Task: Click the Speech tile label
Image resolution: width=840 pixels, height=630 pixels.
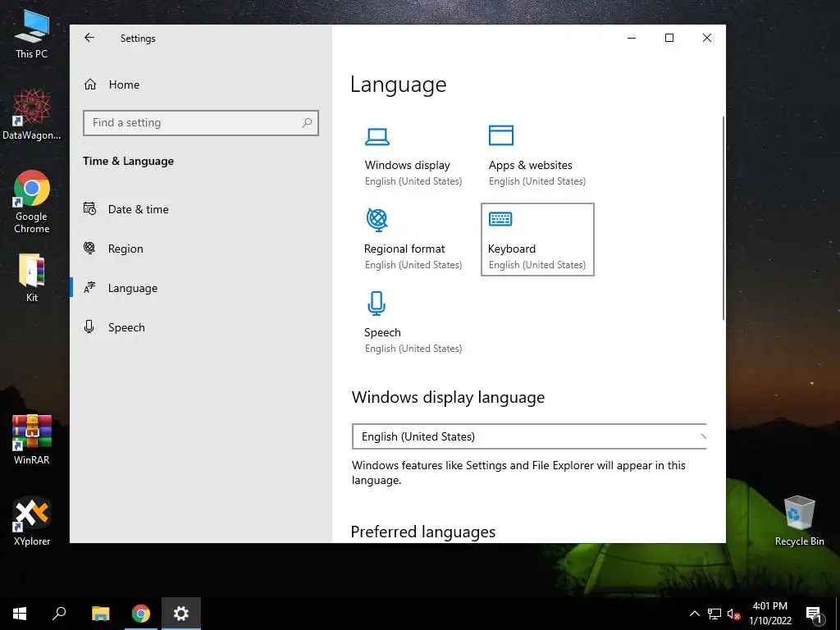Action: pyautogui.click(x=382, y=332)
